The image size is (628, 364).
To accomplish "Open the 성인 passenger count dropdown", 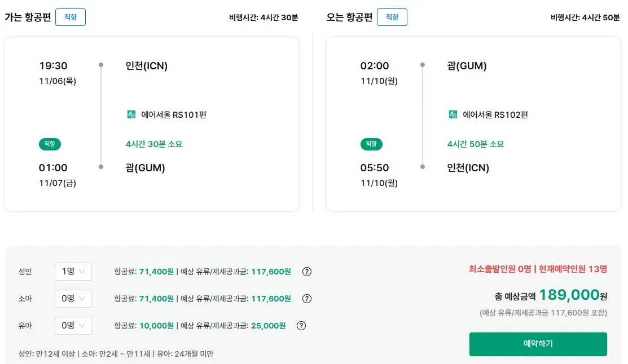I will coord(73,272).
